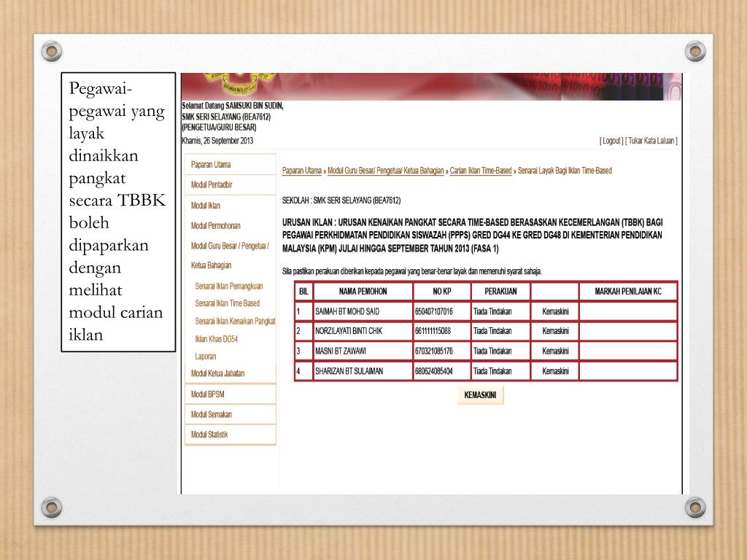Click Tiada Tindakan in MASNI row
The height and width of the screenshot is (560, 747).
point(492,351)
